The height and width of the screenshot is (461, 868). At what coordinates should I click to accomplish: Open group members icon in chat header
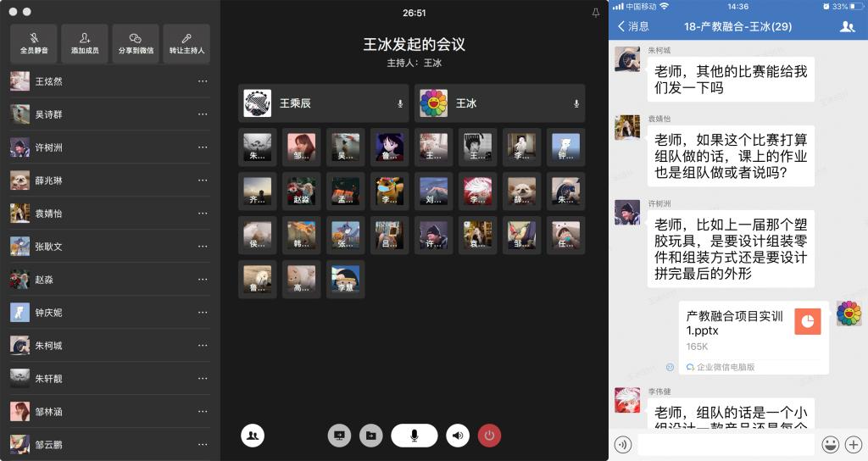tap(847, 26)
